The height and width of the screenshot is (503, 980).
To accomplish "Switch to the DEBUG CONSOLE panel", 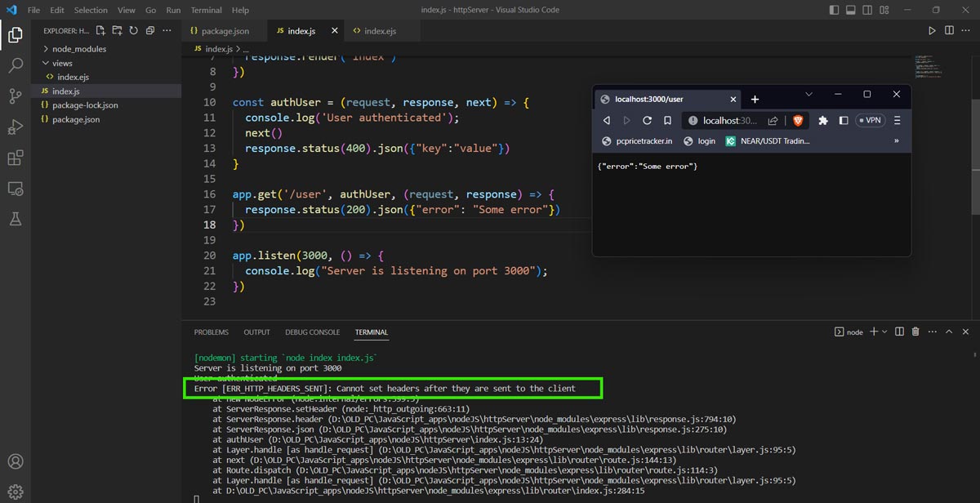I will coord(312,332).
